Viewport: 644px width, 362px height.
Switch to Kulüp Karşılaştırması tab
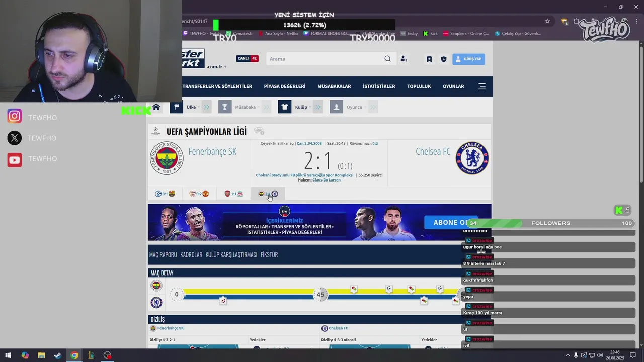click(x=231, y=255)
